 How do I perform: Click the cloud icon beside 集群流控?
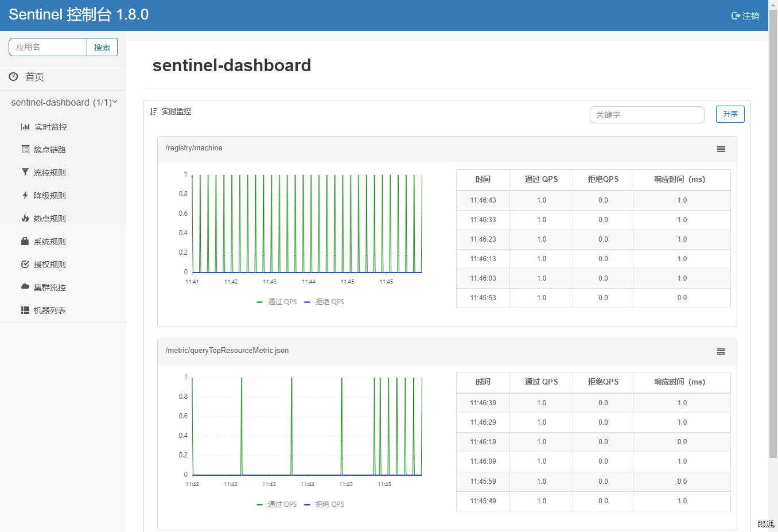coord(25,286)
